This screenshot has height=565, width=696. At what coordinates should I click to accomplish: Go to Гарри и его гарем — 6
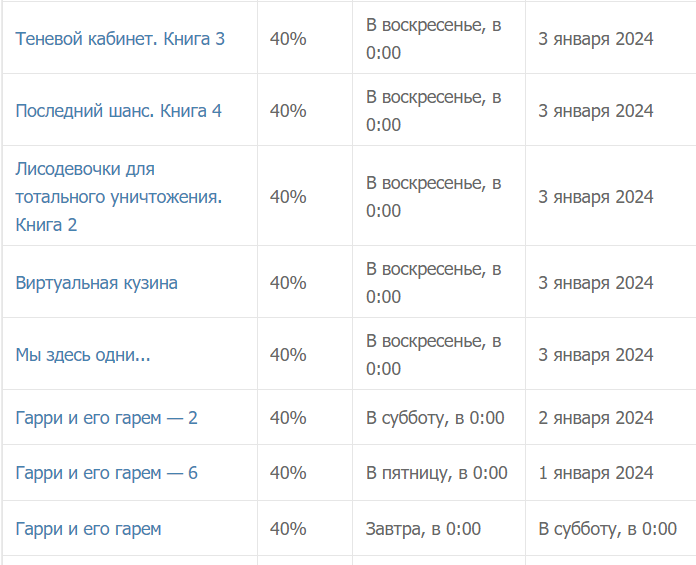[x=106, y=473]
